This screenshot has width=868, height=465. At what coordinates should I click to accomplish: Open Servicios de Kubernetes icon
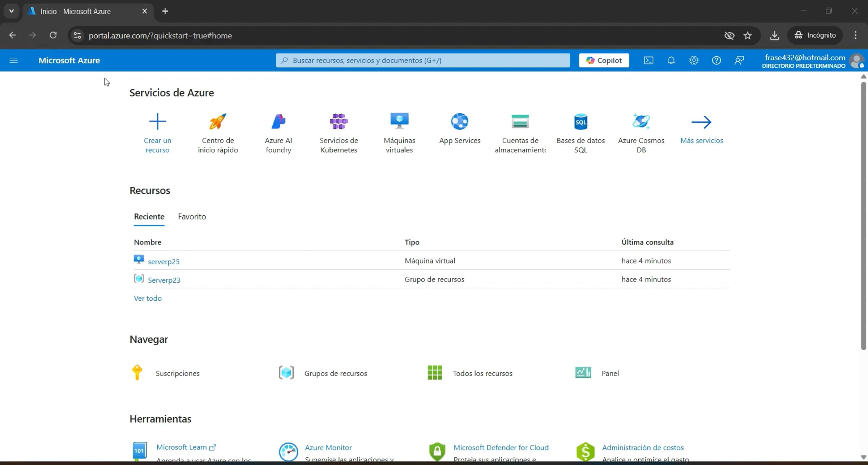click(x=339, y=122)
